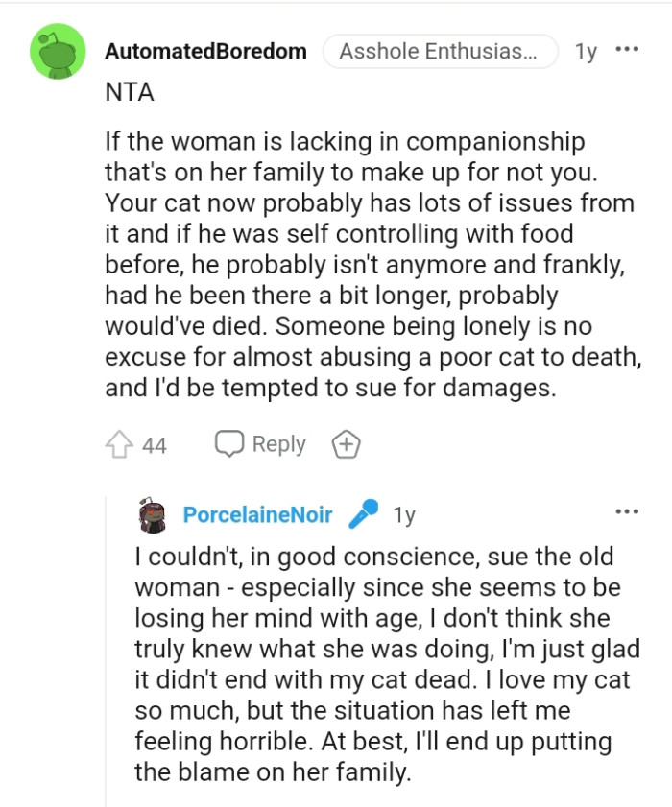Click the green snoo avatar badge

point(57,51)
